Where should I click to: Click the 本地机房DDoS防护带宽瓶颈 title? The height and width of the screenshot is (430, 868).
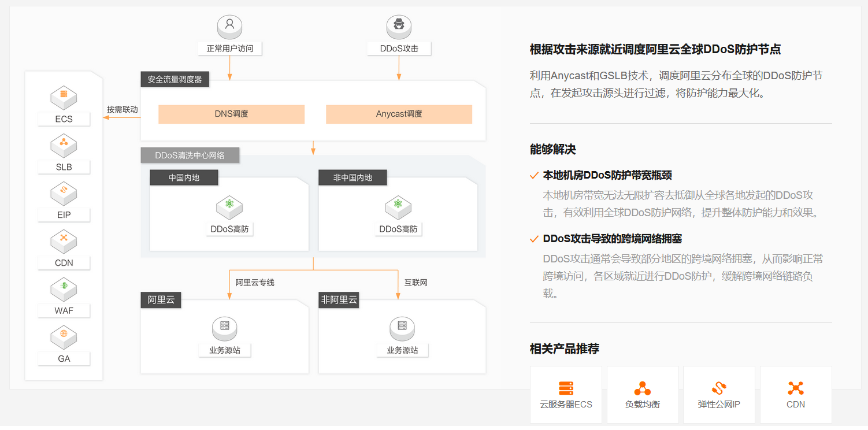click(607, 175)
